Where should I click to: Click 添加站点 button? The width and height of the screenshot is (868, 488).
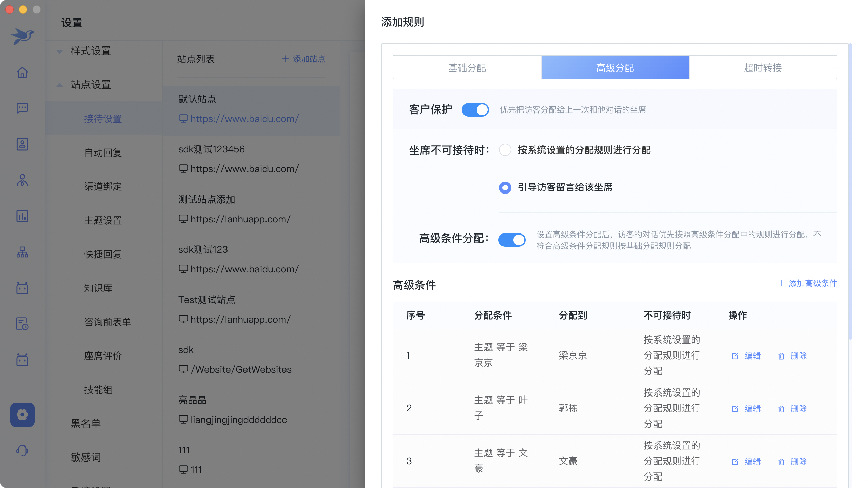pos(304,59)
